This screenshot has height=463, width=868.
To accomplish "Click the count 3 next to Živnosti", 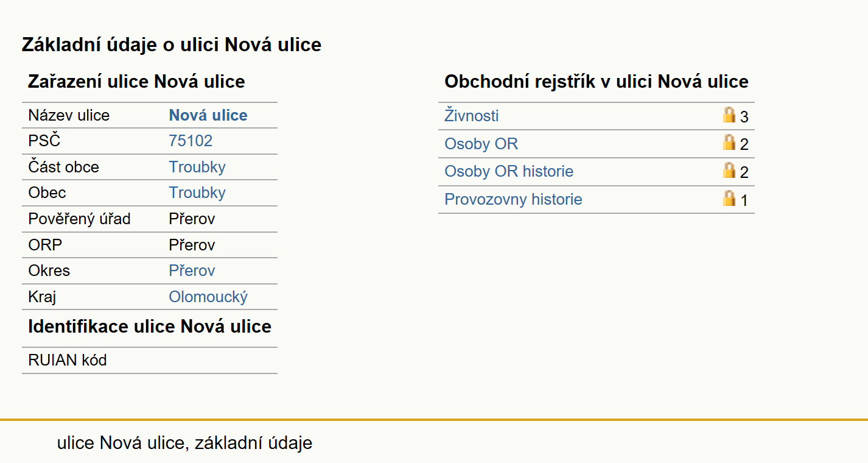I will pos(744,117).
